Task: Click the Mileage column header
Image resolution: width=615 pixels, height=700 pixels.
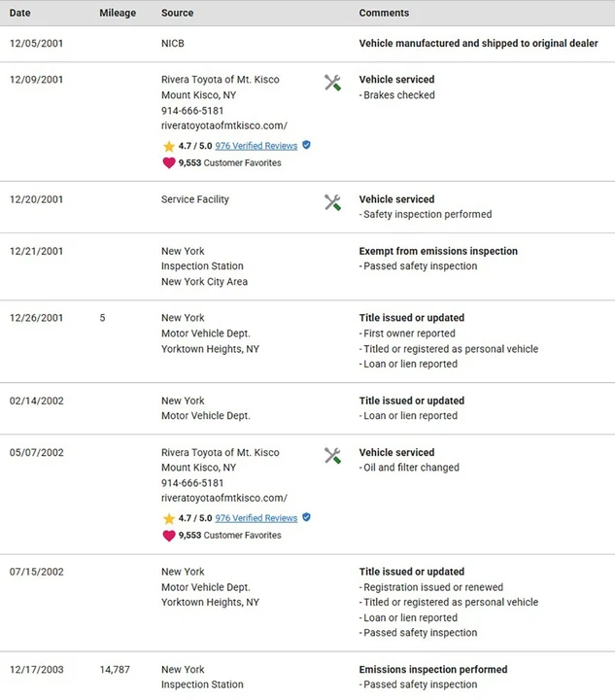Action: tap(118, 13)
